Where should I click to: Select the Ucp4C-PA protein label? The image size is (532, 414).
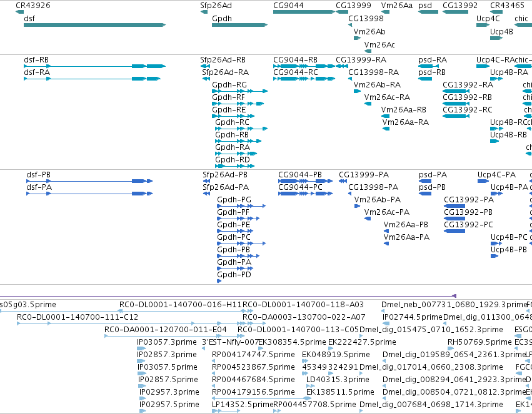coord(496,175)
